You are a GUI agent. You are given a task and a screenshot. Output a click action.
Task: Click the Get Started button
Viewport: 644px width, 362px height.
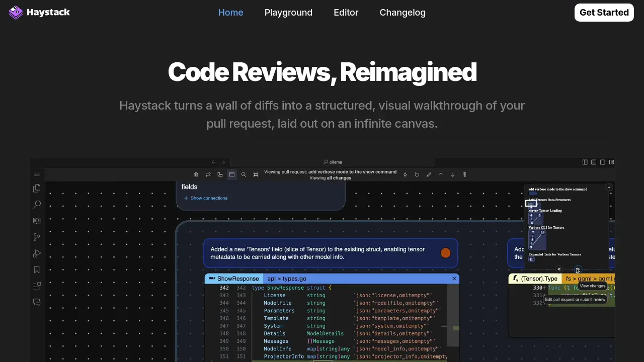click(604, 13)
